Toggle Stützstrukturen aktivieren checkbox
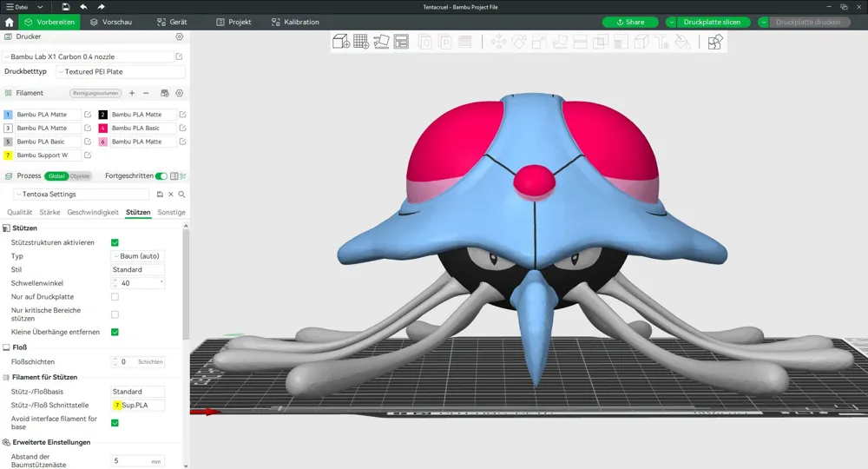 (x=115, y=242)
